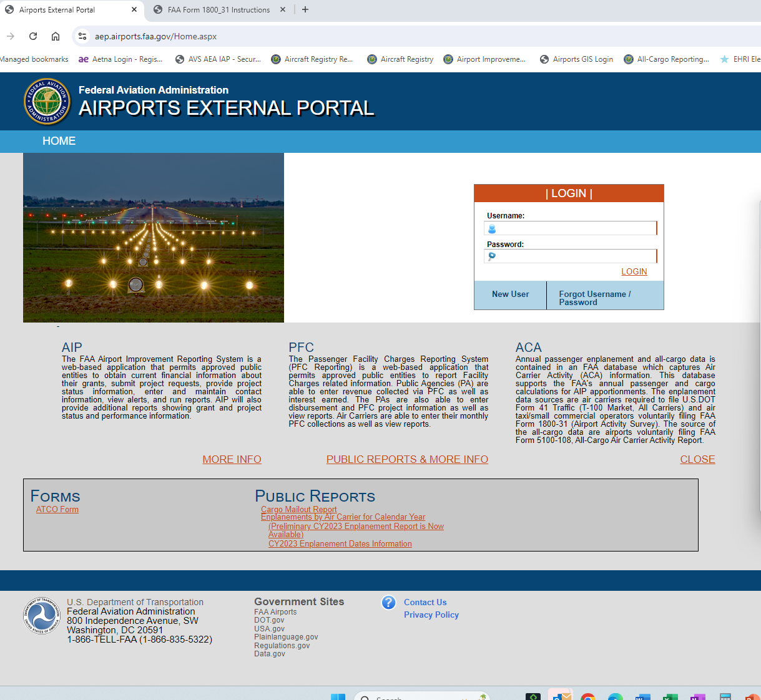Click the ACA section heading

point(528,348)
